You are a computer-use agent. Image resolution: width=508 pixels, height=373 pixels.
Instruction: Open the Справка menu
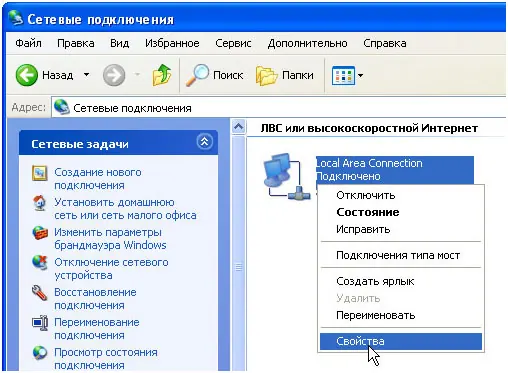[x=385, y=43]
